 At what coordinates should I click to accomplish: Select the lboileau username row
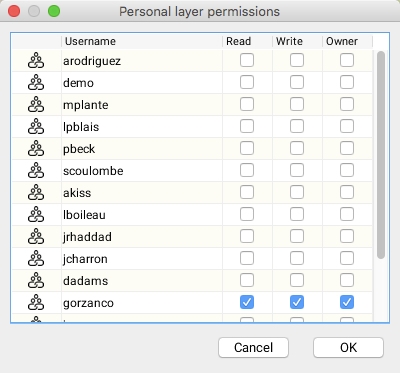click(x=192, y=215)
